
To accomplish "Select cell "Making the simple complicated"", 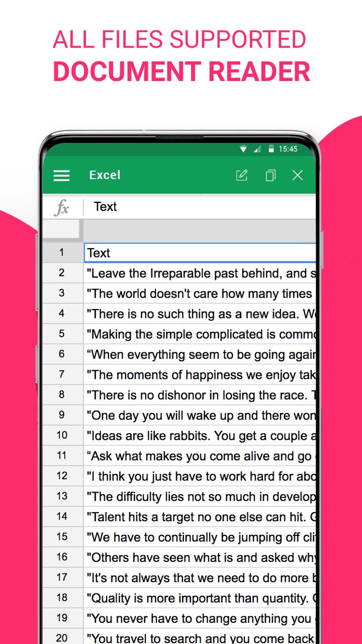I will tap(200, 334).
